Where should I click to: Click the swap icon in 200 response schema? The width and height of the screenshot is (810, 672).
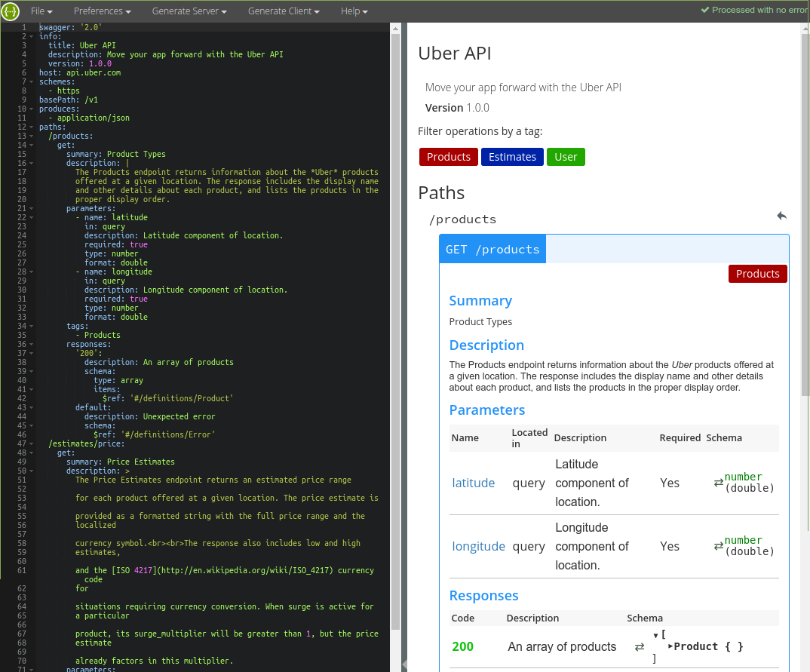pyautogui.click(x=640, y=647)
